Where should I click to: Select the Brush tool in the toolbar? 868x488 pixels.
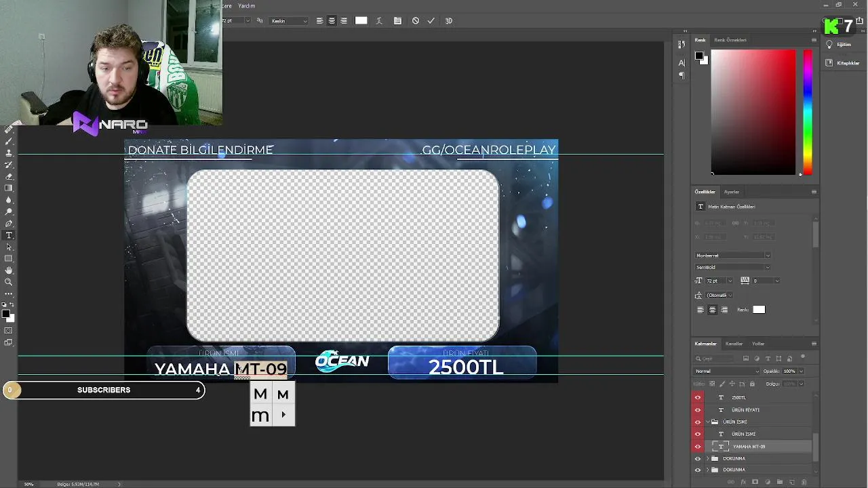coord(9,142)
